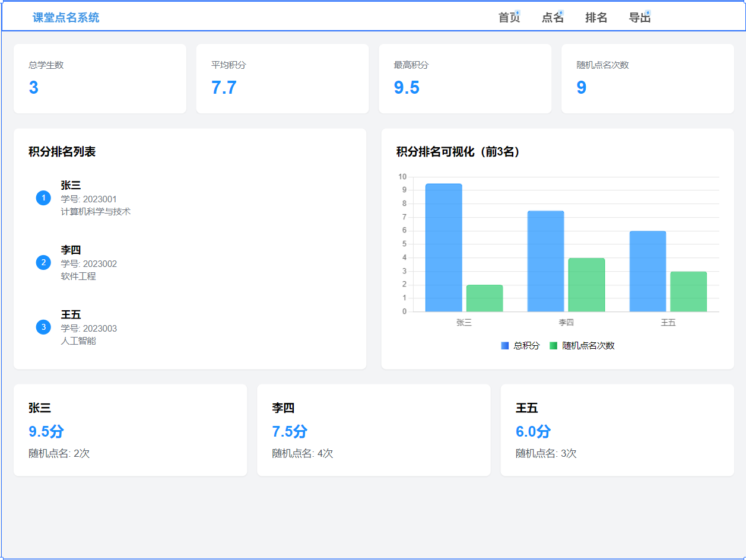
Task: Open the 点名 page from navigation
Action: (551, 17)
